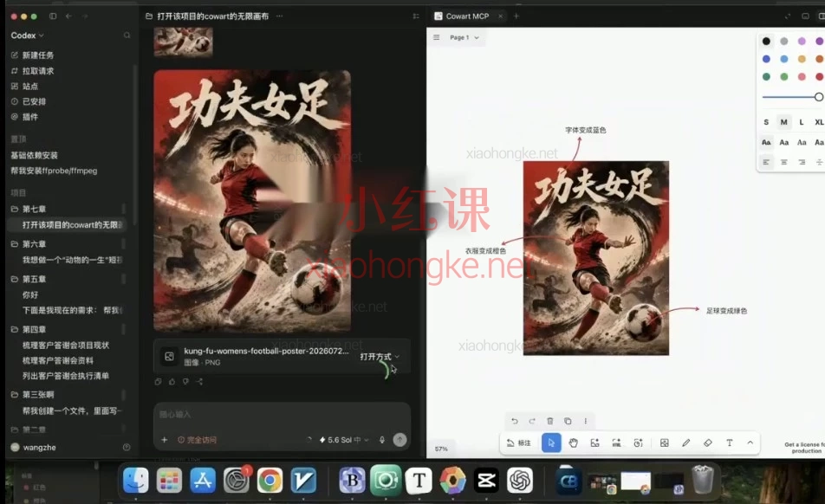Select the Eraser tool
This screenshot has width=825, height=504.
click(708, 443)
